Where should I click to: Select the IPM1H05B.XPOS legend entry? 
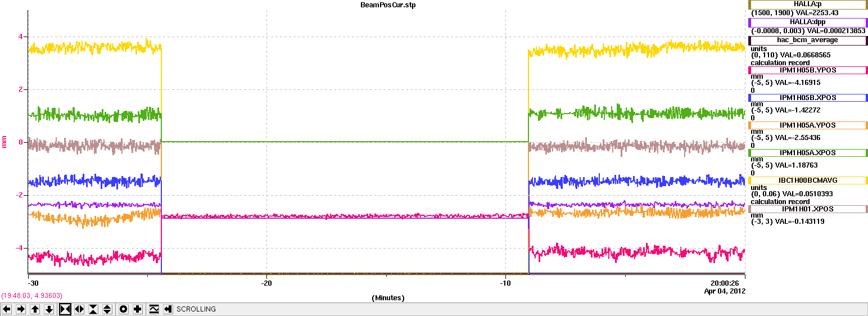(x=808, y=98)
